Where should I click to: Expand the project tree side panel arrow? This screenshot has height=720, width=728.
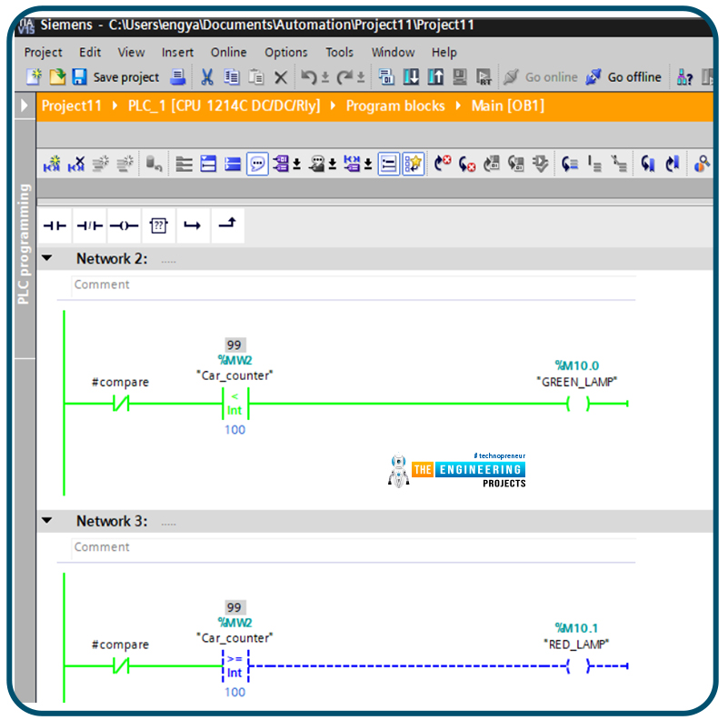click(25, 105)
